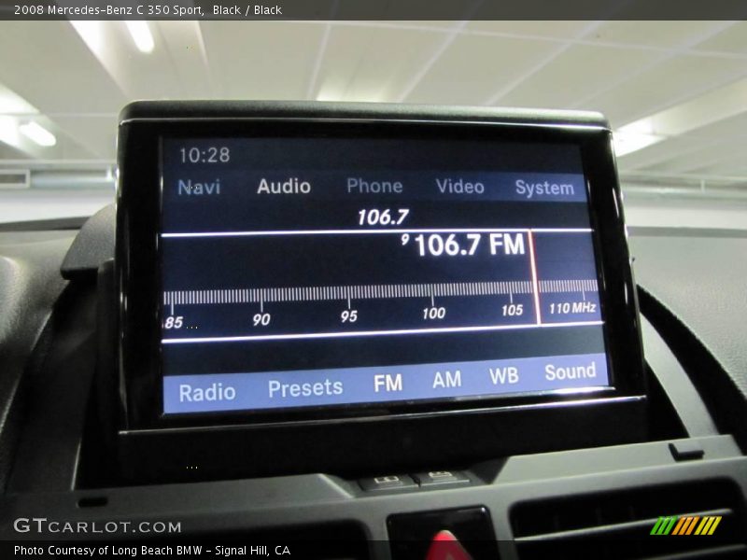747x560 pixels.
Task: Click the 90 mark on the frequency dial
Action: [x=261, y=319]
